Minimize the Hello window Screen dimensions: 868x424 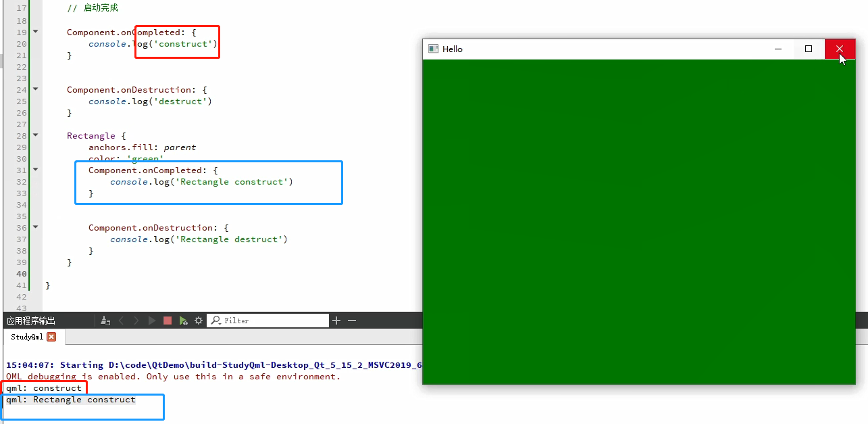(x=778, y=49)
